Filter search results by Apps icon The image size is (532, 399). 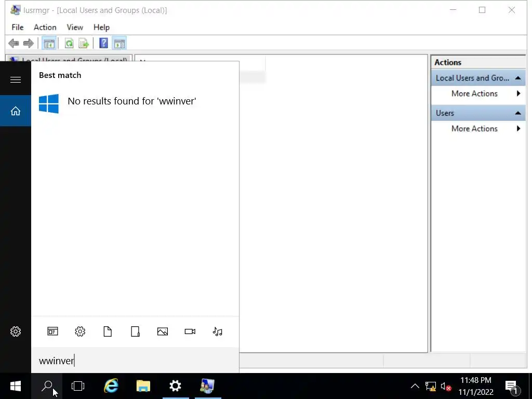coord(52,331)
